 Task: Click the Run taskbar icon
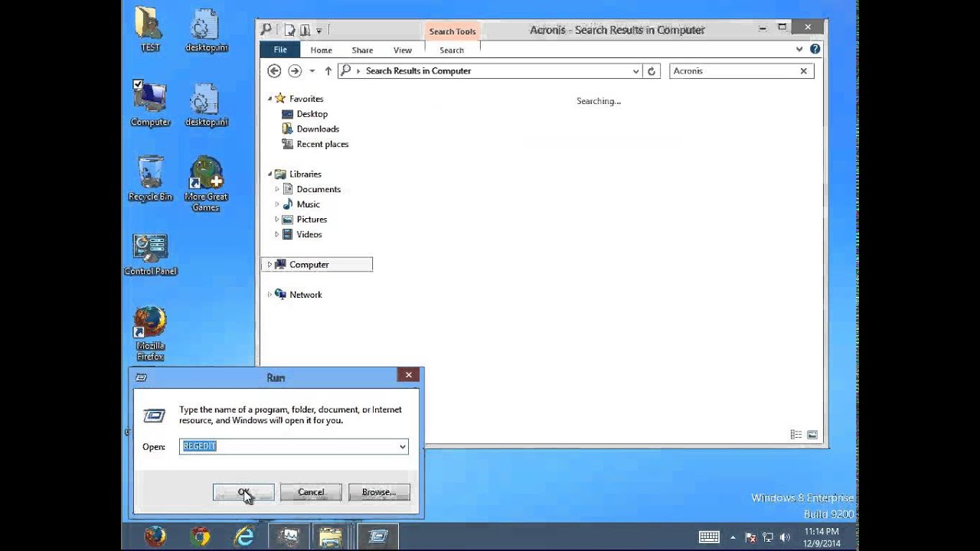(377, 536)
